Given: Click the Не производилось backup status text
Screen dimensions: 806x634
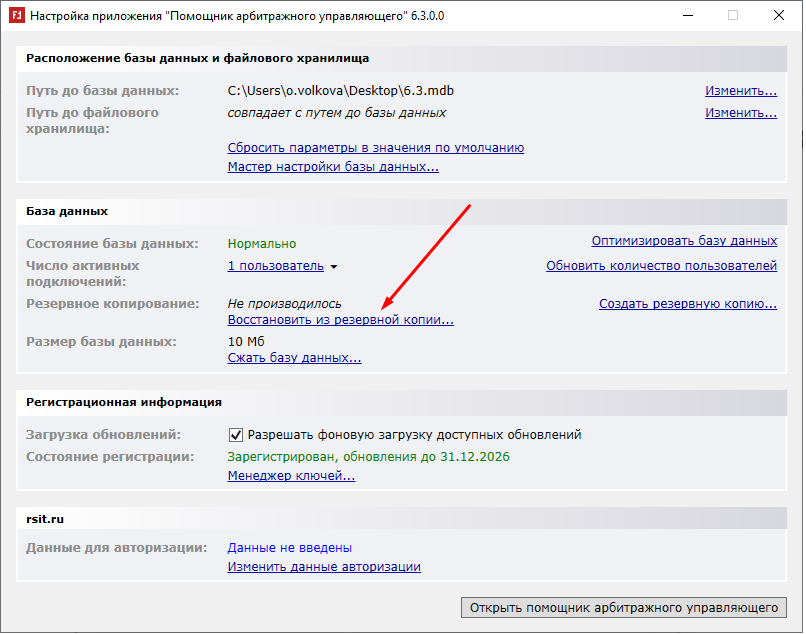Looking at the screenshot, I should click(284, 304).
